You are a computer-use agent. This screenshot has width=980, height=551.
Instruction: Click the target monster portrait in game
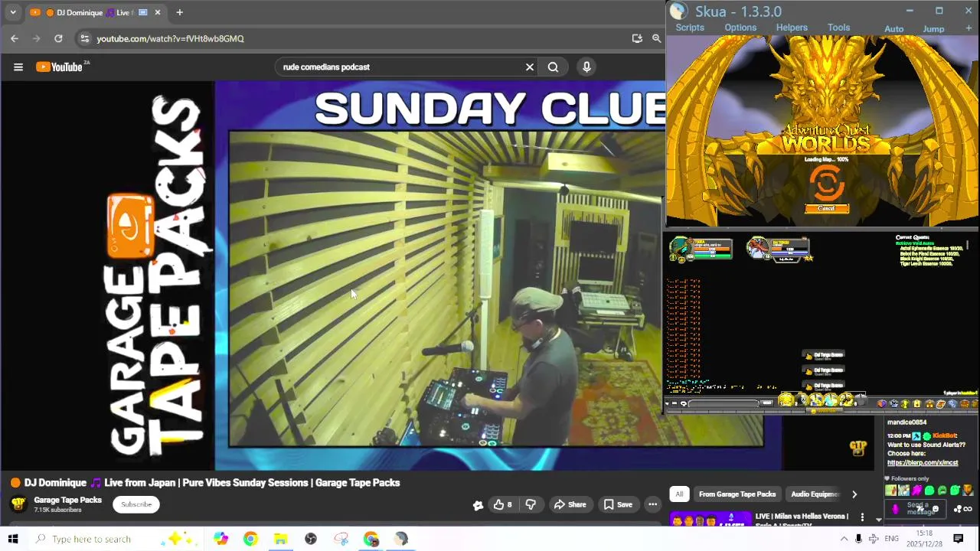pos(758,248)
